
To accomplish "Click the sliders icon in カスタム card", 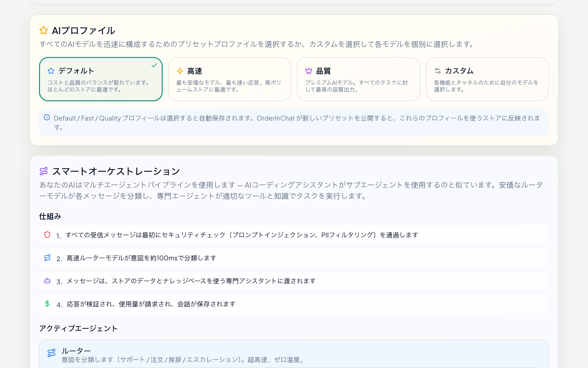I will 438,71.
